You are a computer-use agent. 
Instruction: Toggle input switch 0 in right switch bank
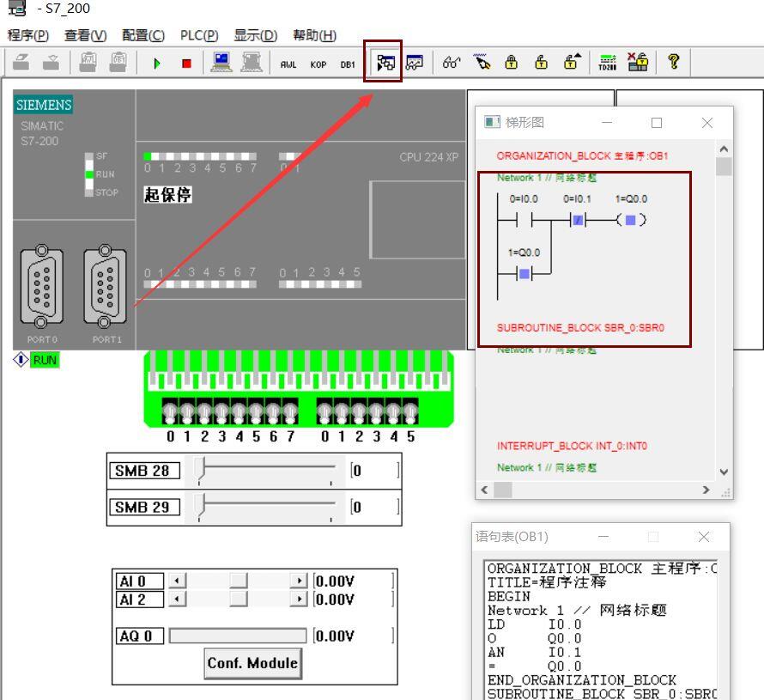(325, 412)
